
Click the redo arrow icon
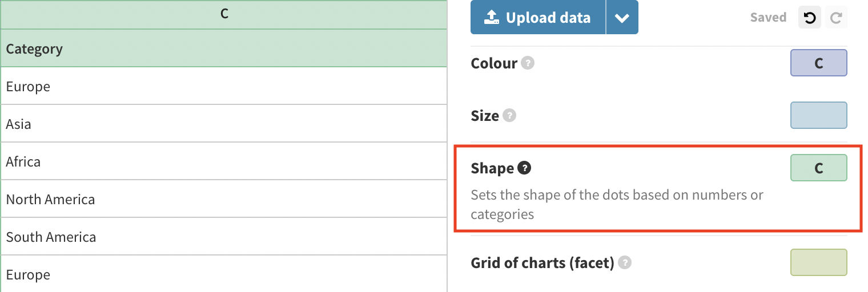click(836, 18)
